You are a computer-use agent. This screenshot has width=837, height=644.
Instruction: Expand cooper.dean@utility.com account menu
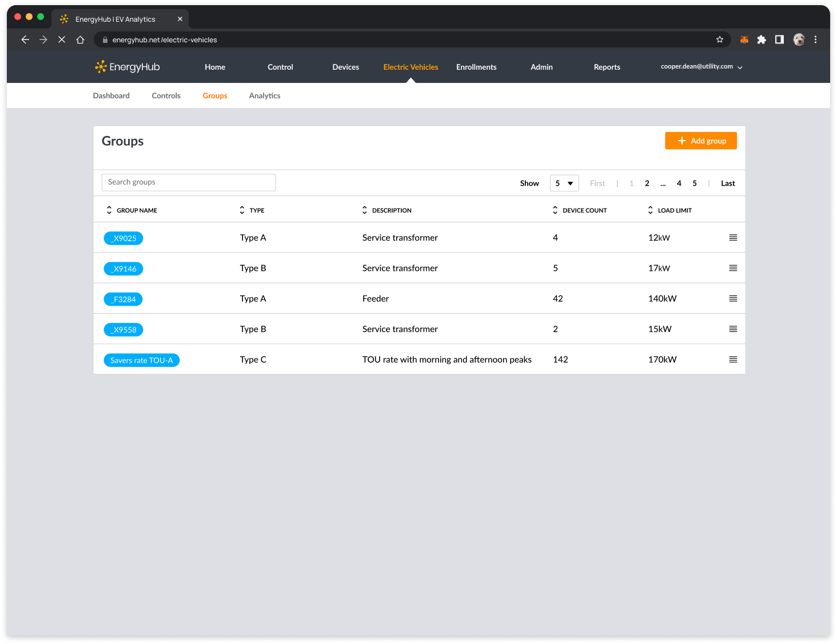coord(701,67)
